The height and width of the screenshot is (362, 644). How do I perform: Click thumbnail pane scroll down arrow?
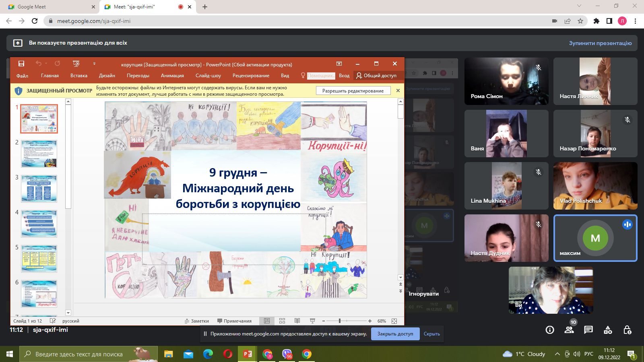(68, 313)
